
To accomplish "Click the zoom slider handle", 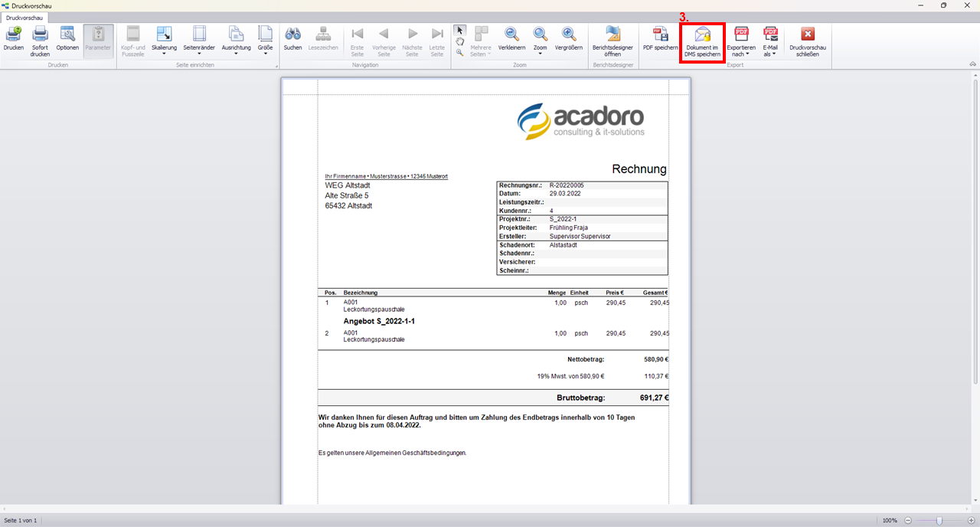I will (939, 520).
